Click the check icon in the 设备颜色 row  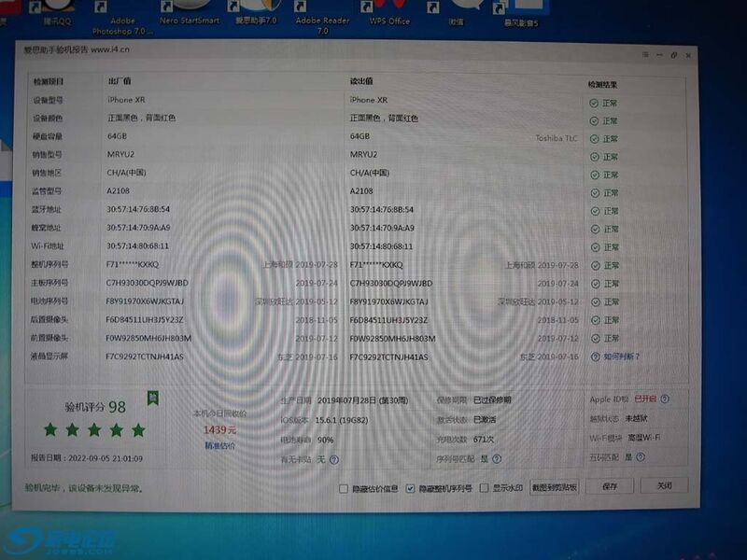(594, 121)
